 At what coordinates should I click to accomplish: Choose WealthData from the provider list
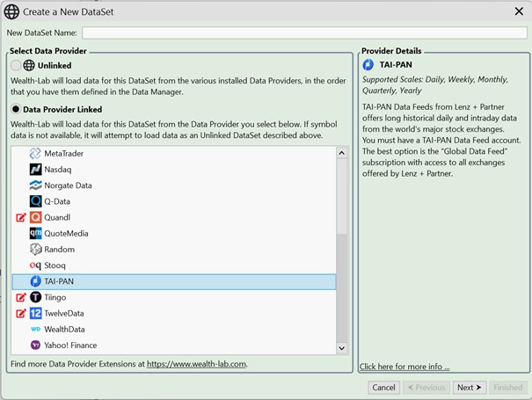pyautogui.click(x=63, y=329)
